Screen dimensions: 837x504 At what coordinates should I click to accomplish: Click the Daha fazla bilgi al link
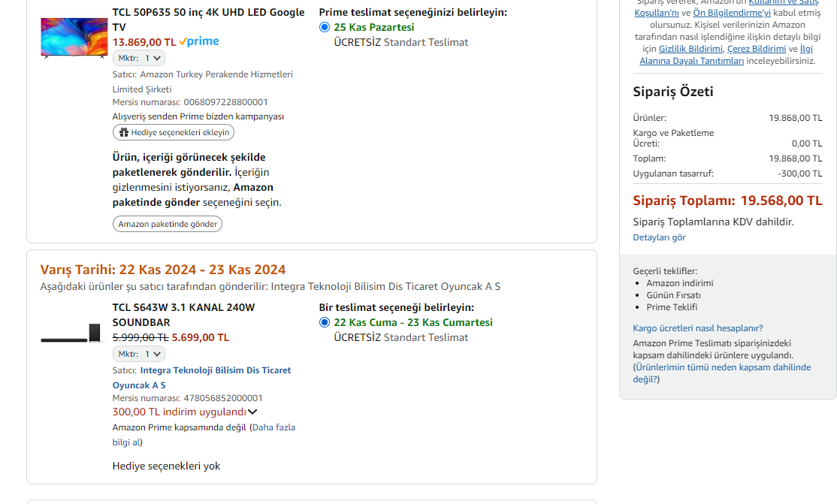click(x=273, y=427)
